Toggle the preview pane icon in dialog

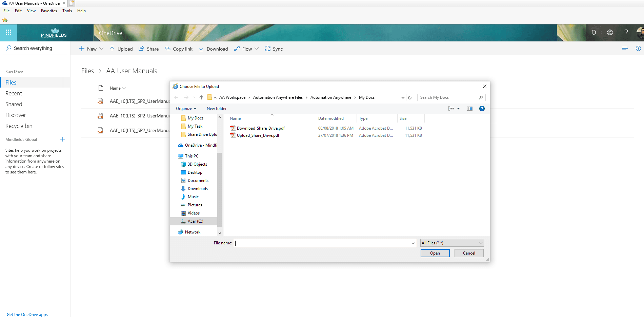470,109
